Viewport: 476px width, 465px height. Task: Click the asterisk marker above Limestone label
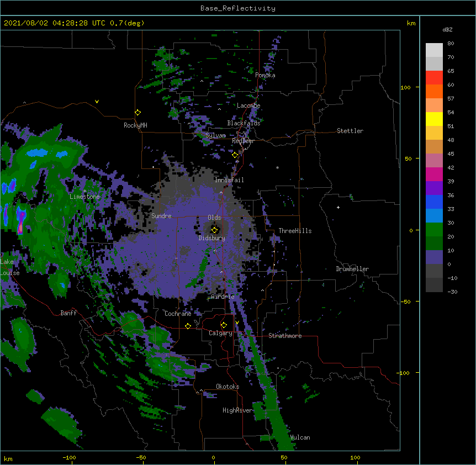84,191
